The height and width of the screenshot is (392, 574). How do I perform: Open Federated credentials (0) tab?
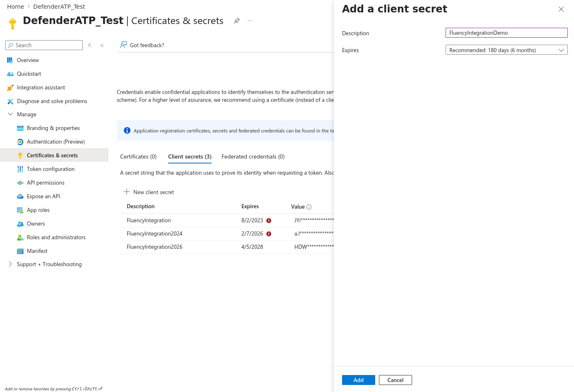[253, 156]
